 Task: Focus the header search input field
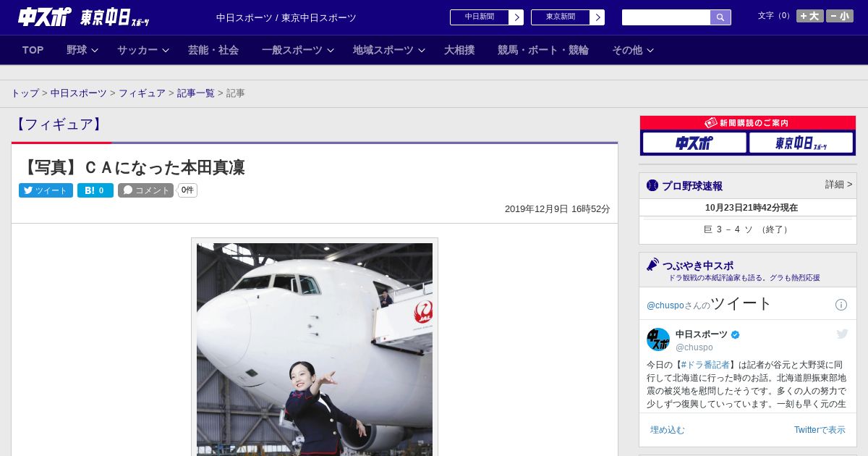tap(666, 17)
